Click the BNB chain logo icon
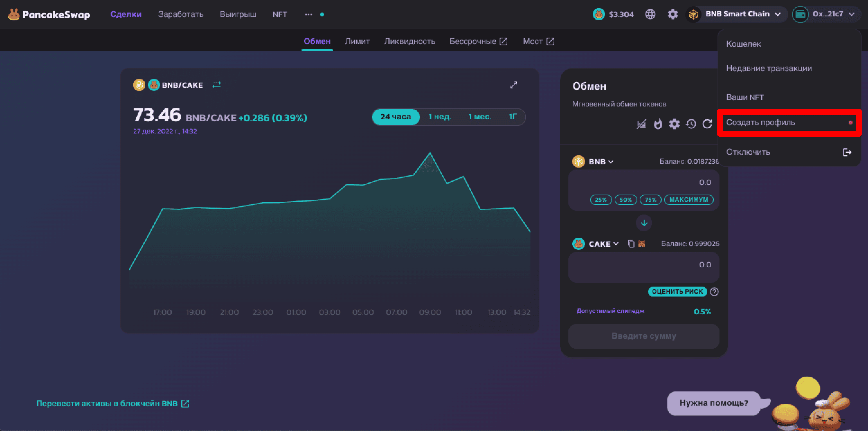Image resolution: width=868 pixels, height=431 pixels. click(693, 14)
